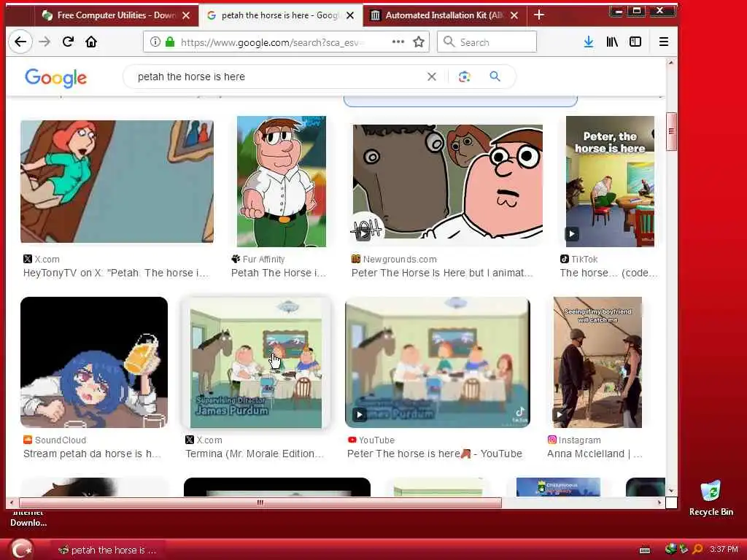The height and width of the screenshot is (560, 747).
Task: Open the Fur Affinity Peter Griffin image
Action: [282, 182]
